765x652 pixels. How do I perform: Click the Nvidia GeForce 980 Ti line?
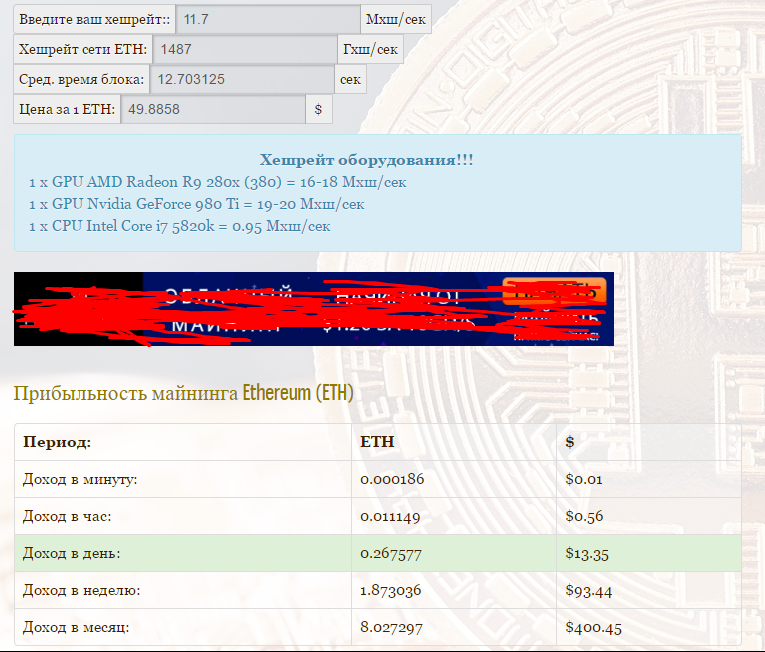click(x=197, y=204)
